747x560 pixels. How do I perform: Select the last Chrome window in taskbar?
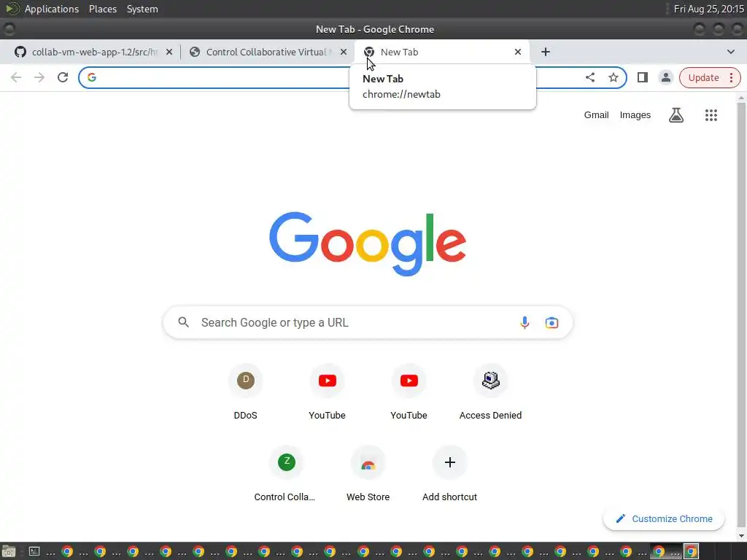[692, 551]
